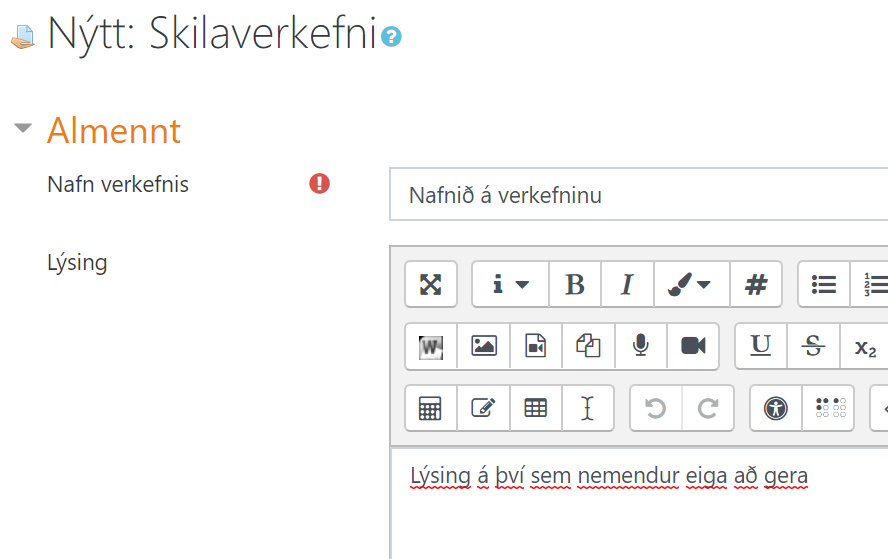Undo the last edit

coord(656,408)
